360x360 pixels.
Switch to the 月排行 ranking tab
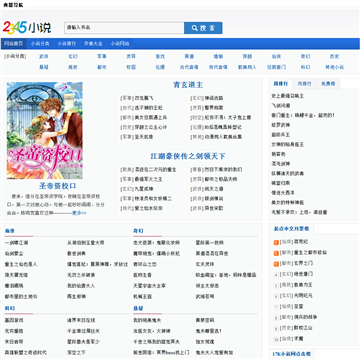click(x=304, y=84)
